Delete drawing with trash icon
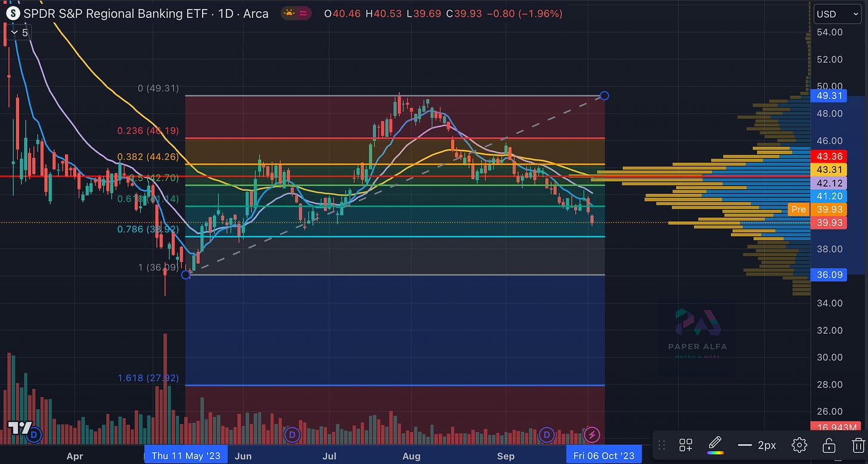Screen dimensions: 868x464 pos(857,445)
